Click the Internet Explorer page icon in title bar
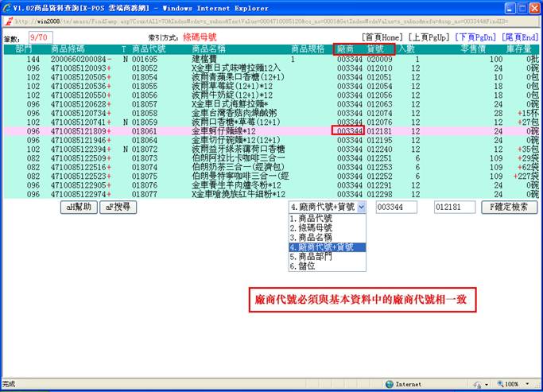 (x=8, y=6)
